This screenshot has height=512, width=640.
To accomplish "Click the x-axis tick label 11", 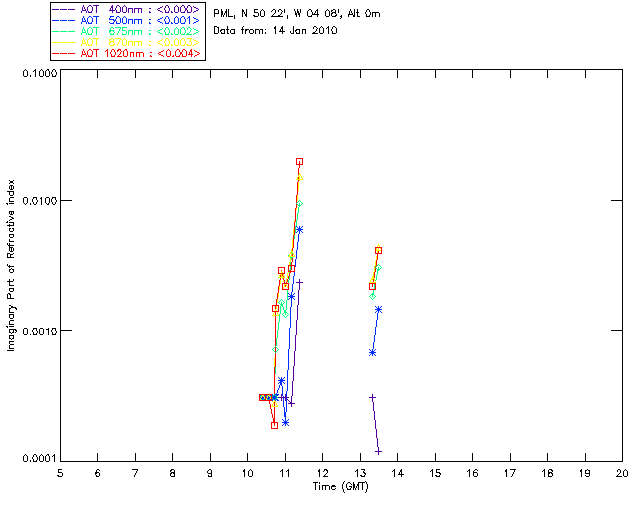I will coord(285,473).
